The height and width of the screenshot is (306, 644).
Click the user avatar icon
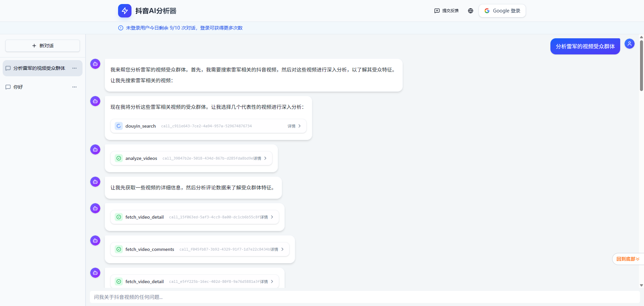pyautogui.click(x=629, y=44)
